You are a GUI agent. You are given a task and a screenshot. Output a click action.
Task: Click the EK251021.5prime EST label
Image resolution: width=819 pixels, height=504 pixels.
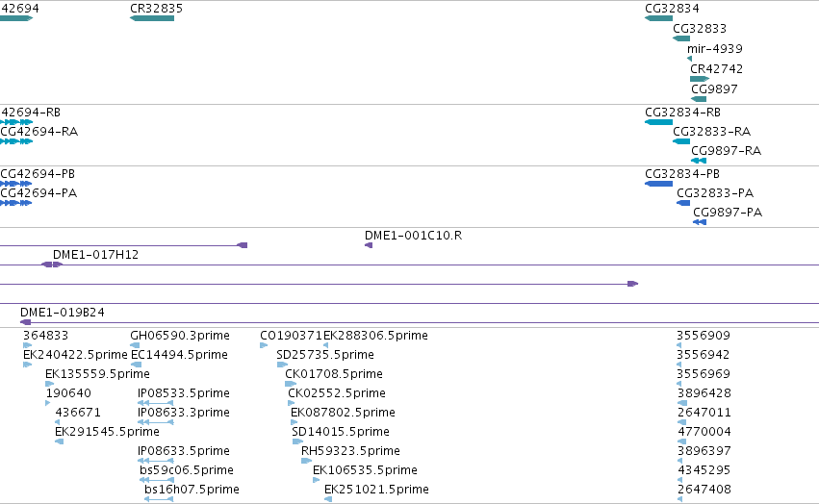tap(376, 490)
